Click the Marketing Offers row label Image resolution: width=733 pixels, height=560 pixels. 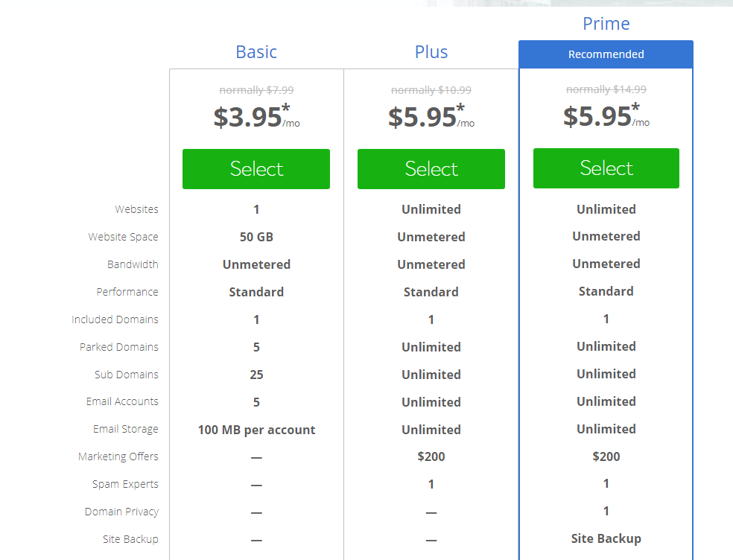pos(118,456)
